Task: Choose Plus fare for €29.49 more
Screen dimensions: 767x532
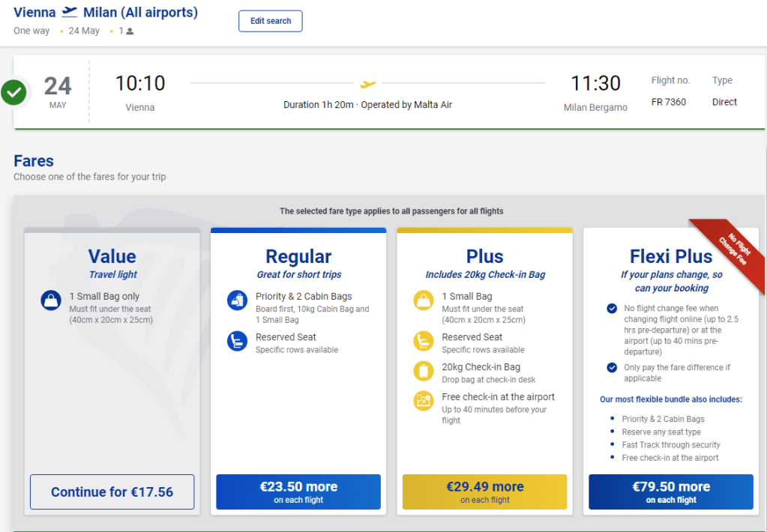Action: point(484,492)
